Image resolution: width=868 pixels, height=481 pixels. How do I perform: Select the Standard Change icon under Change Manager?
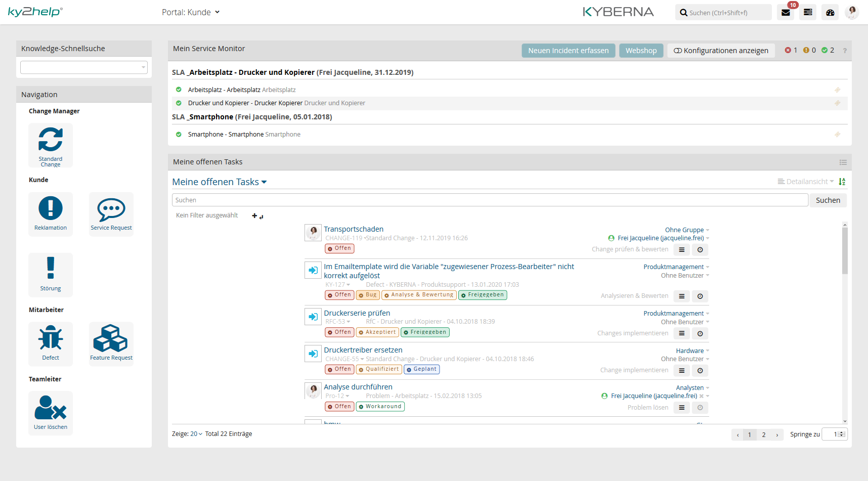coord(51,145)
